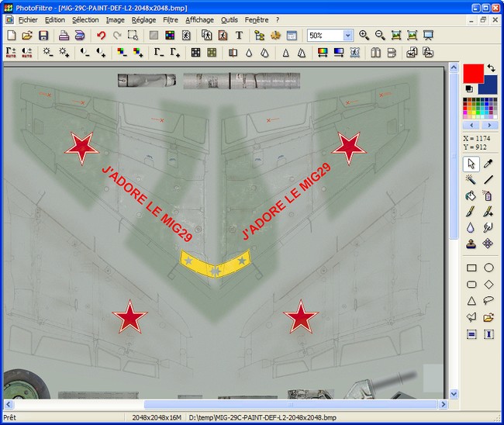This screenshot has height=425, width=504.
Task: Choose the lasso selection tool
Action: point(488,301)
